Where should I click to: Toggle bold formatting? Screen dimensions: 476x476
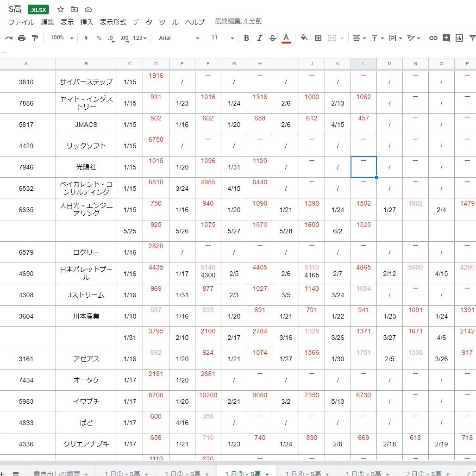pyautogui.click(x=246, y=38)
